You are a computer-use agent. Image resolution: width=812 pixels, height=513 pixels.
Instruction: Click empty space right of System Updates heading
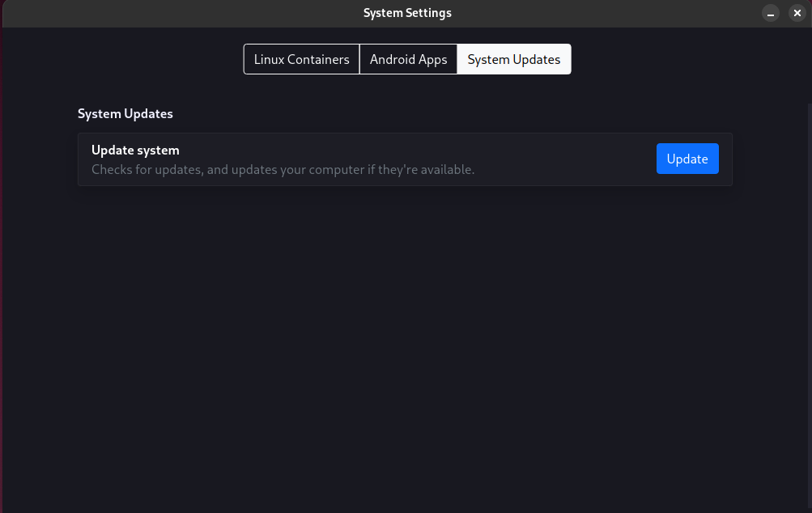(445, 114)
